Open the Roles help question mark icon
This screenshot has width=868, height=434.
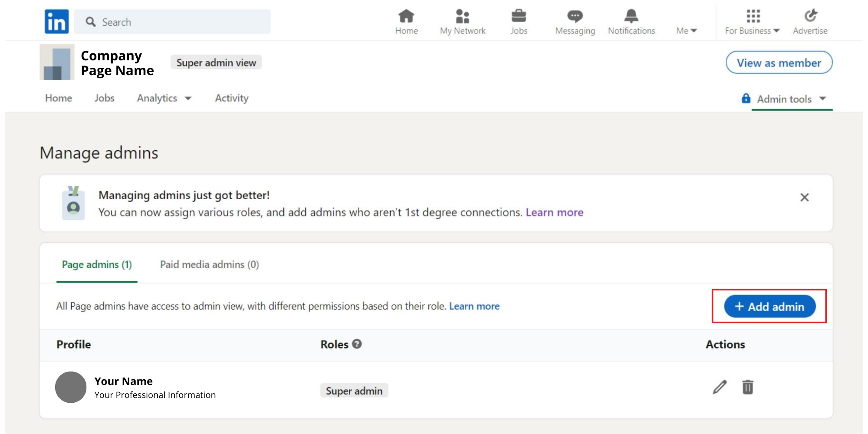click(357, 344)
